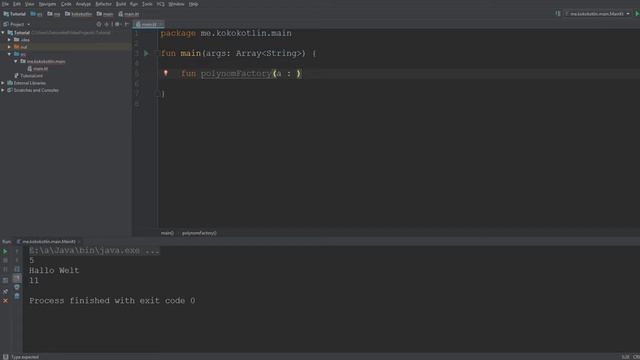
Task: Open the File menu
Action: tap(5, 4)
